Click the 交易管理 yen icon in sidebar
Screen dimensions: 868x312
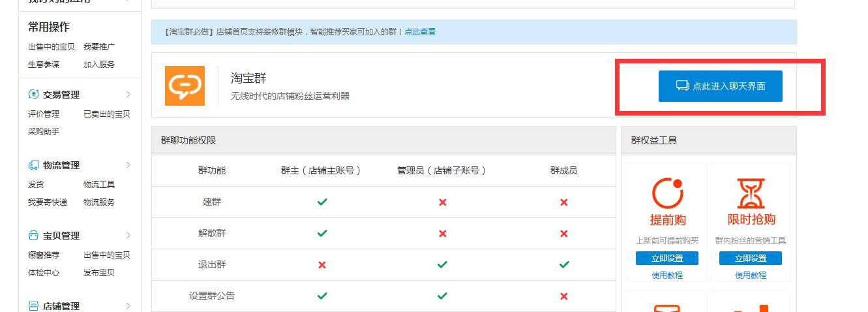point(33,95)
